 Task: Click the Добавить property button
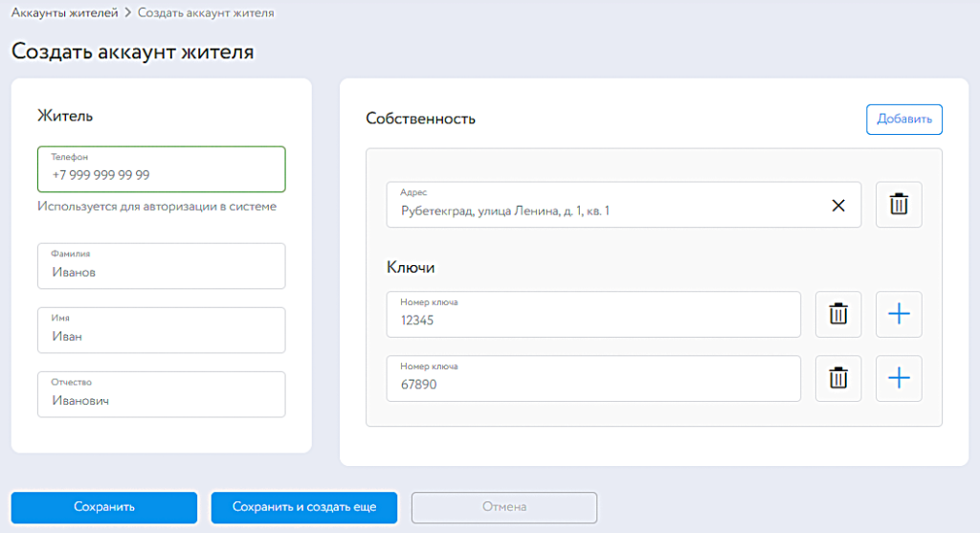(x=903, y=120)
